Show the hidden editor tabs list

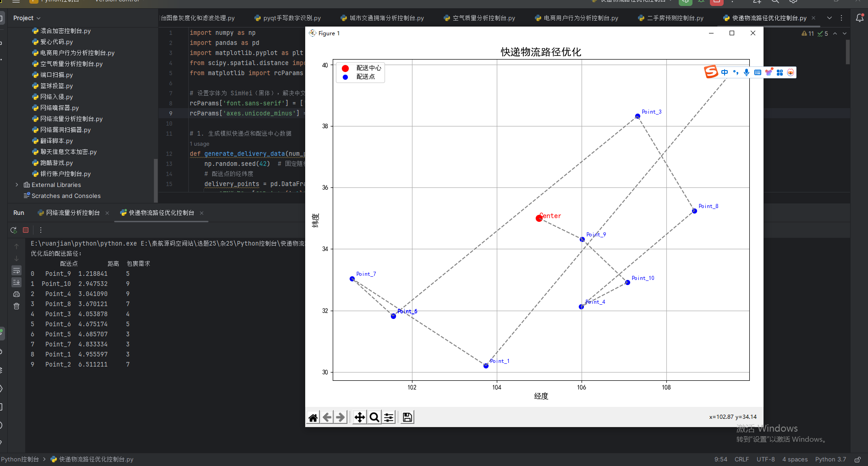tap(830, 18)
